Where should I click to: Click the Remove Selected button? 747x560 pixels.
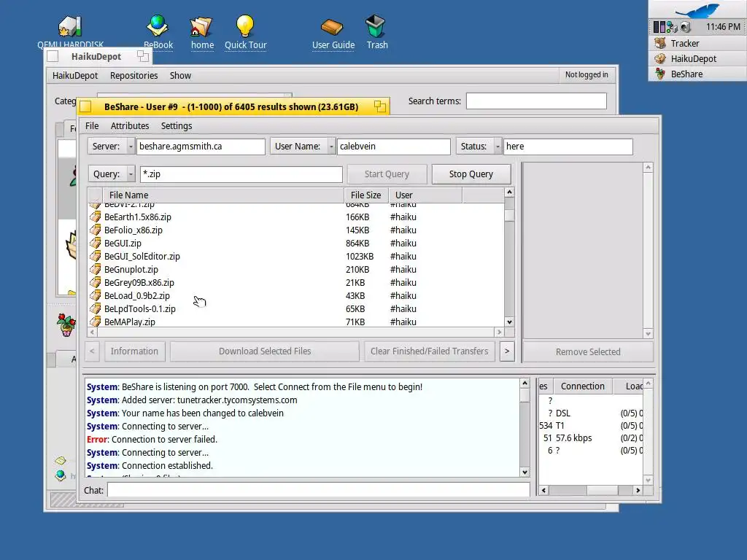[x=588, y=352]
